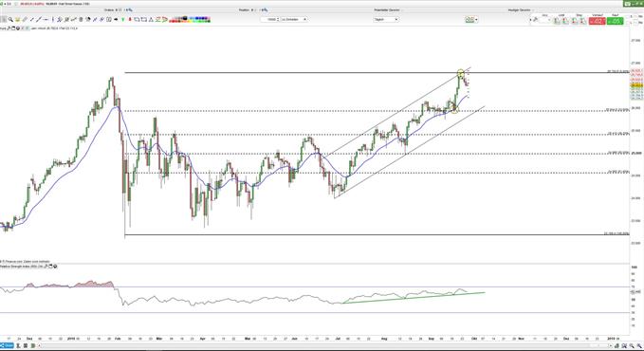644x351 pixels.
Task: Select the pencil drawing tool
Action: (x=25, y=19)
